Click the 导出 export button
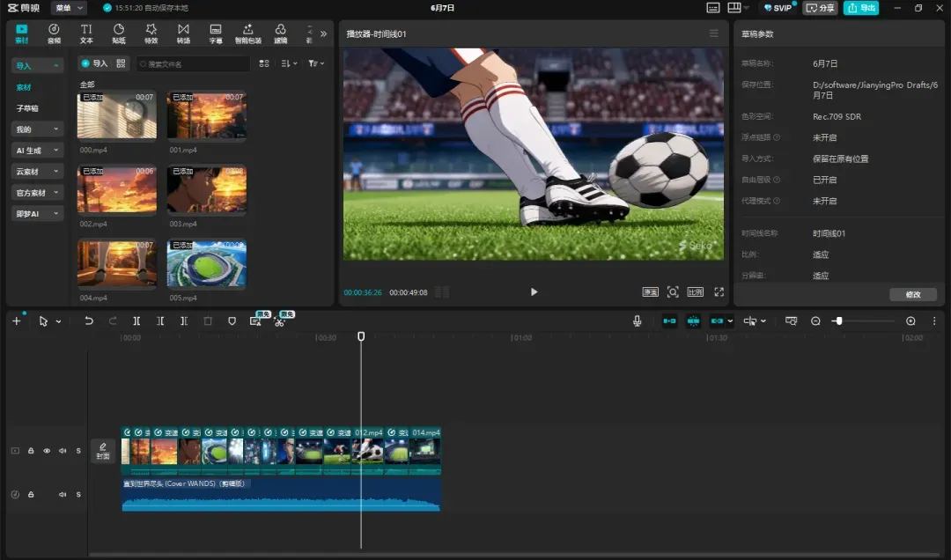The width and height of the screenshot is (951, 560). click(x=861, y=8)
